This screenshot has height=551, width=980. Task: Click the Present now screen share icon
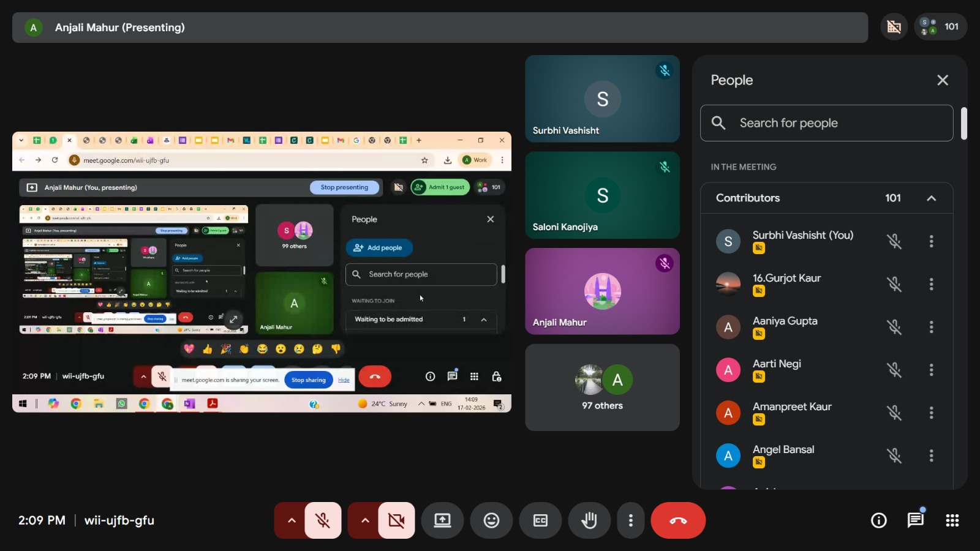442,520
